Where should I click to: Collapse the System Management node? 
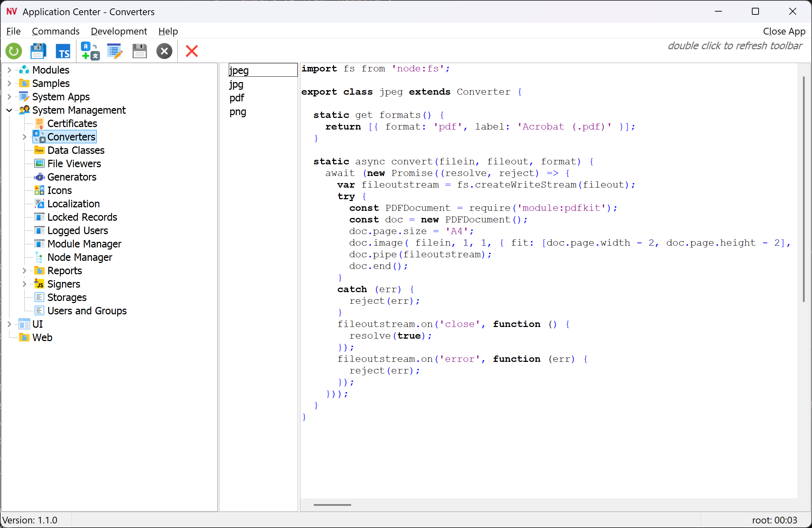10,110
